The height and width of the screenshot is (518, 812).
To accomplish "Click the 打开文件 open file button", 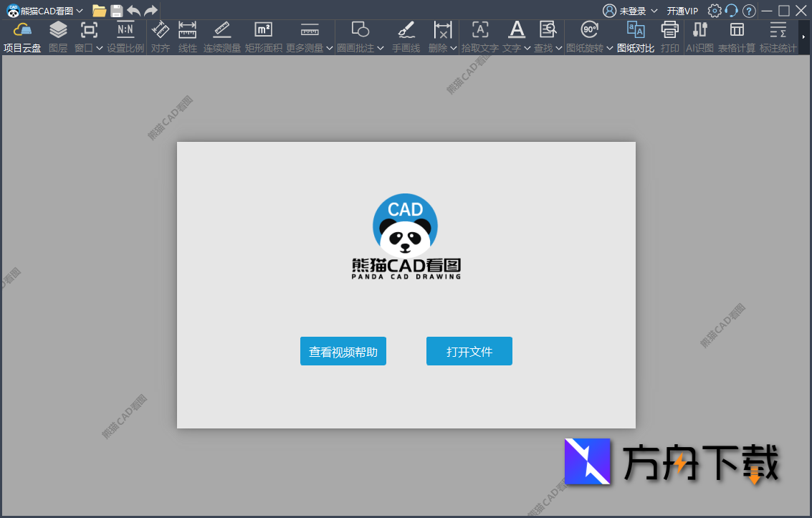I will tap(469, 351).
